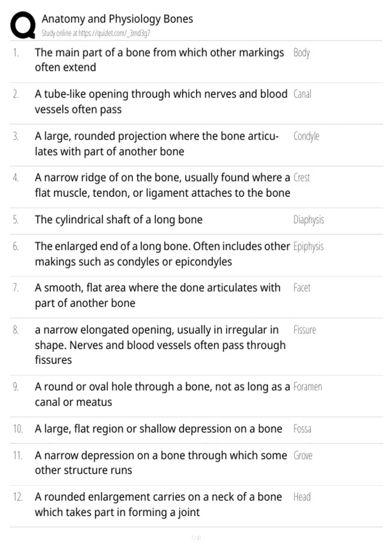The width and height of the screenshot is (392, 556).
Task: Click the definition of a tube-like opening
Action: click(x=161, y=102)
